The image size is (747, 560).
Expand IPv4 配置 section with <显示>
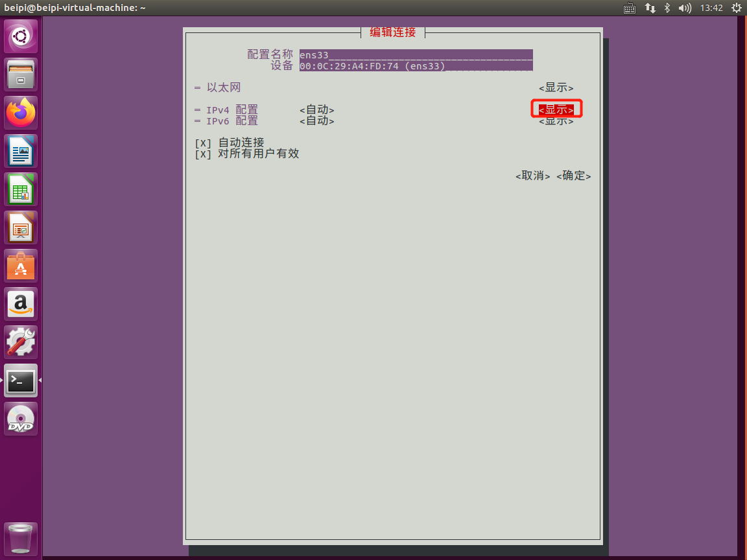point(556,110)
